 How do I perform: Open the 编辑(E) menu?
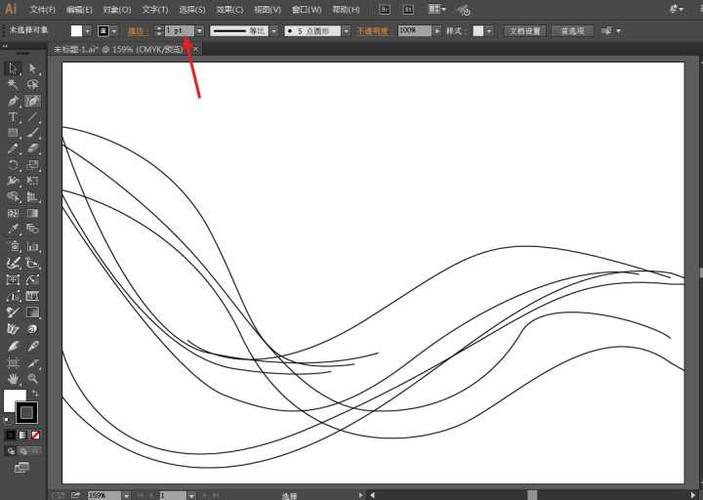click(79, 9)
